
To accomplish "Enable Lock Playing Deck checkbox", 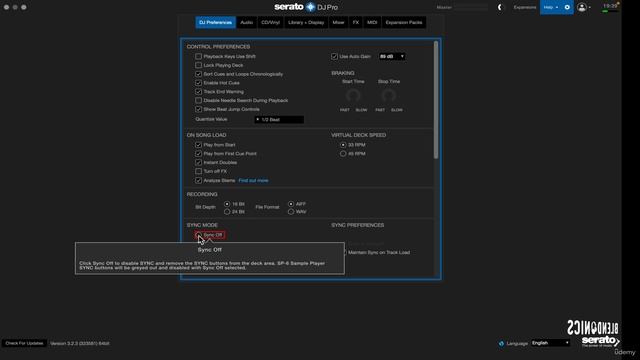I will pyautogui.click(x=198, y=65).
